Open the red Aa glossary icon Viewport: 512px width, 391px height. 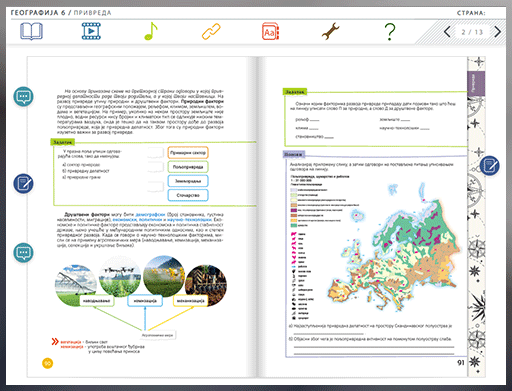click(x=270, y=31)
